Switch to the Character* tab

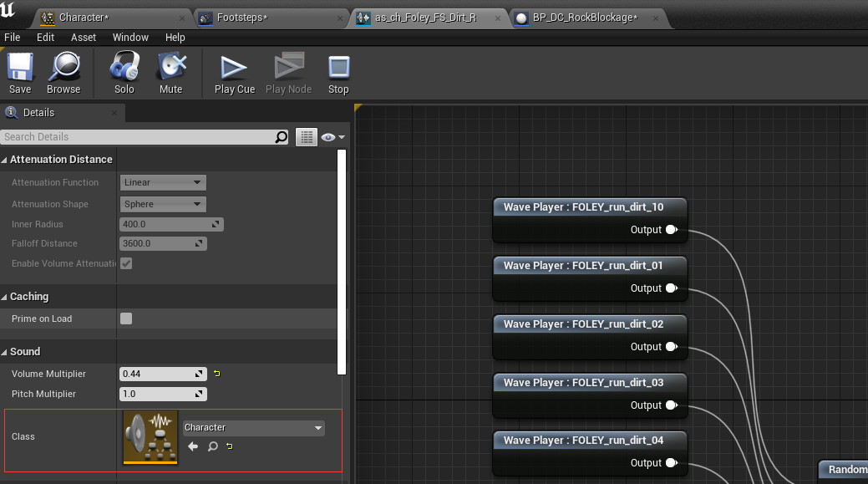click(111, 18)
